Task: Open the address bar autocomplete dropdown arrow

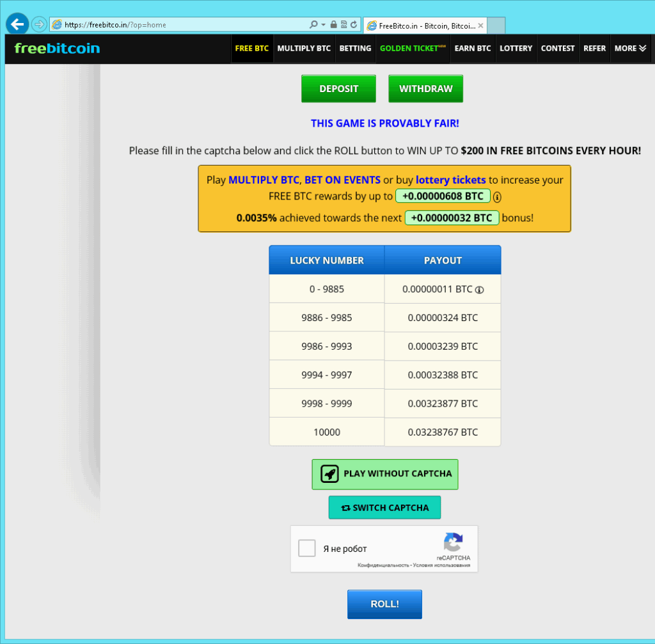Action: [323, 25]
